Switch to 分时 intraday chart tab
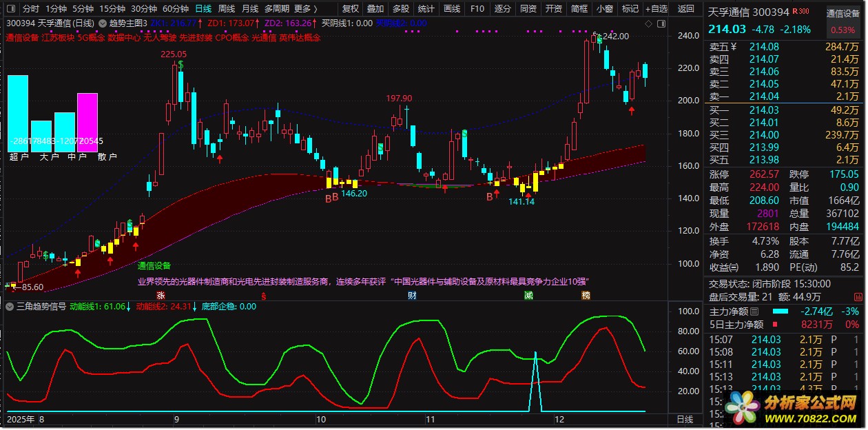The image size is (868, 430). click(31, 9)
